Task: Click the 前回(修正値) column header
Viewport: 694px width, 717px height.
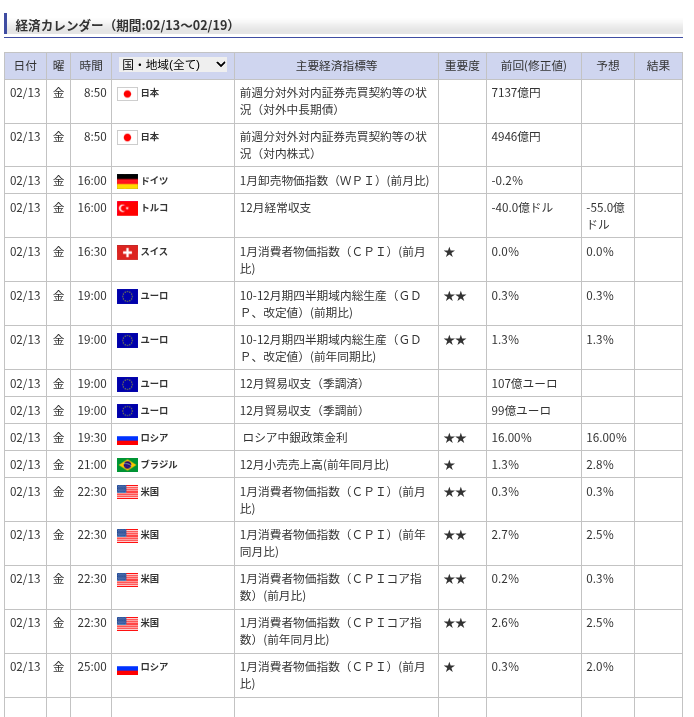Action: tap(533, 66)
